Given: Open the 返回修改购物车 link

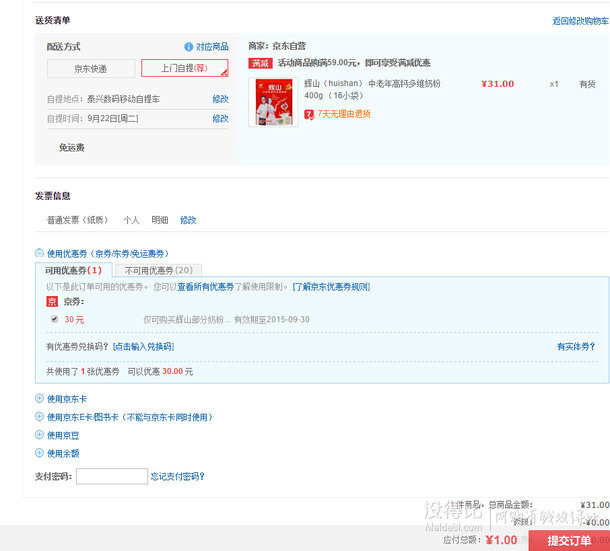Looking at the screenshot, I should pos(580,21).
